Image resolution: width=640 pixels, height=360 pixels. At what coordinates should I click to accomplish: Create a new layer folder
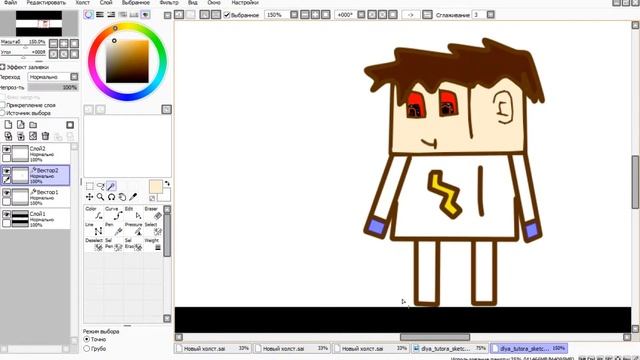33,125
